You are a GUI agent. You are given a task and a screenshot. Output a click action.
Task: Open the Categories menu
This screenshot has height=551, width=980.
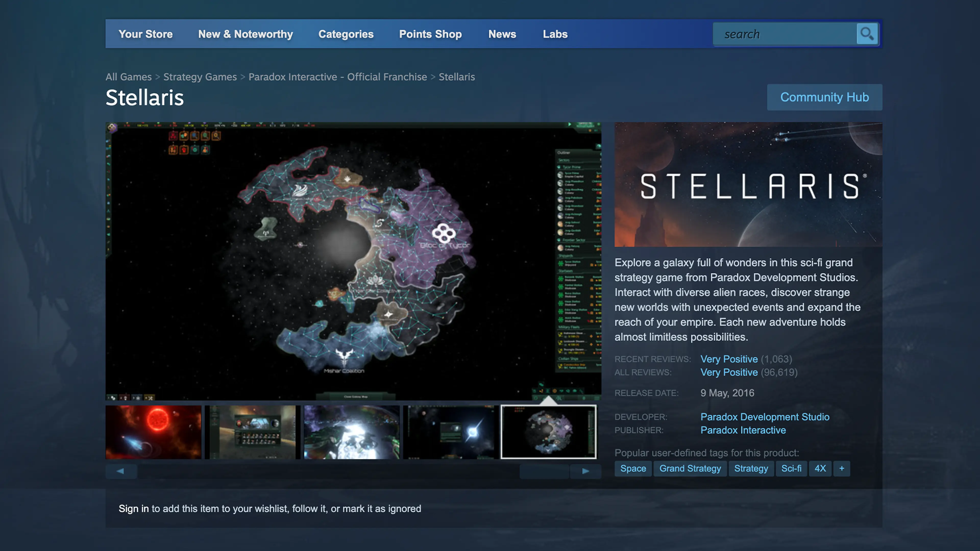pos(346,34)
